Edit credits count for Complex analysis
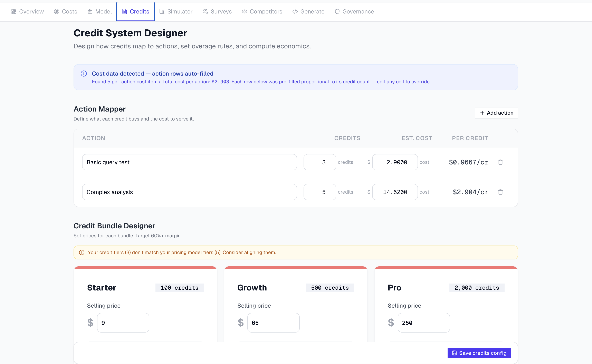The width and height of the screenshot is (592, 364). coord(320,192)
